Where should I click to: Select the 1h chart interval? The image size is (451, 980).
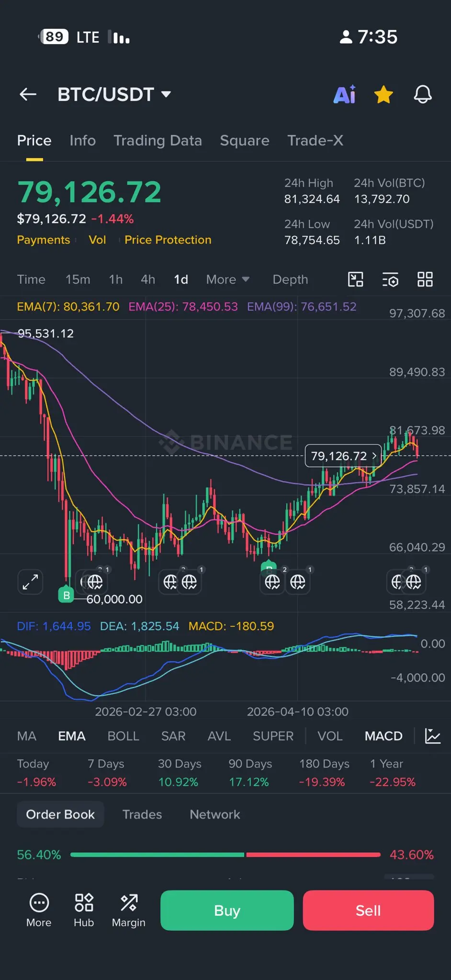point(116,279)
